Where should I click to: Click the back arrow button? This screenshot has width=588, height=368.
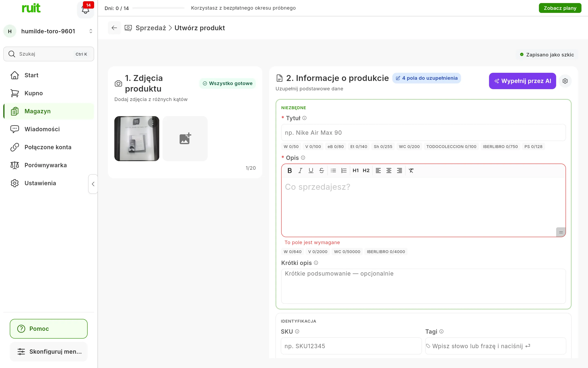[114, 28]
